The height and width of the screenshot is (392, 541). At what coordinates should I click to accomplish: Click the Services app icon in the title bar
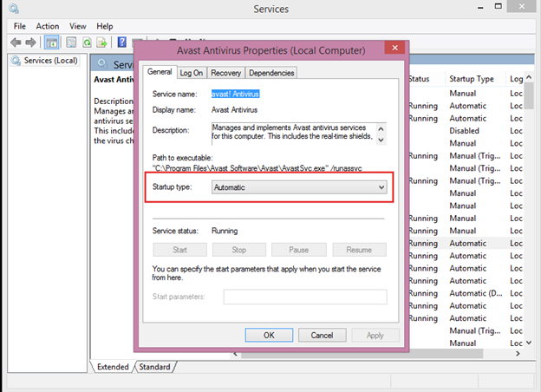(14, 9)
